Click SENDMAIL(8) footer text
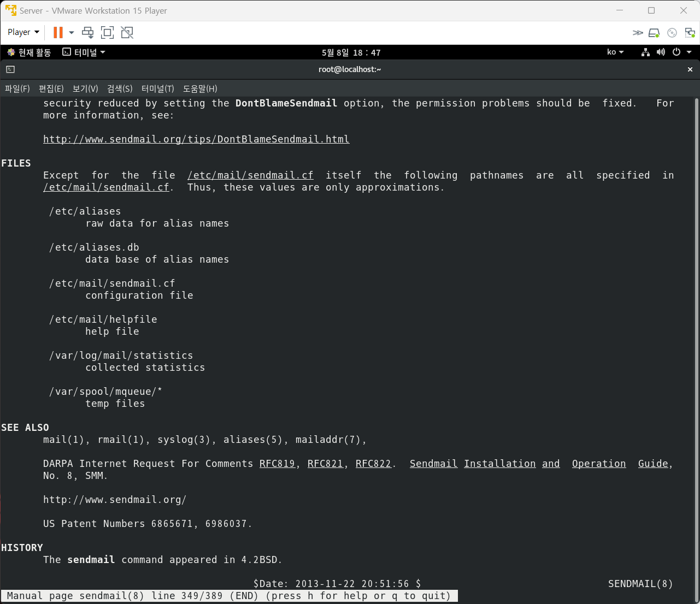 click(640, 584)
